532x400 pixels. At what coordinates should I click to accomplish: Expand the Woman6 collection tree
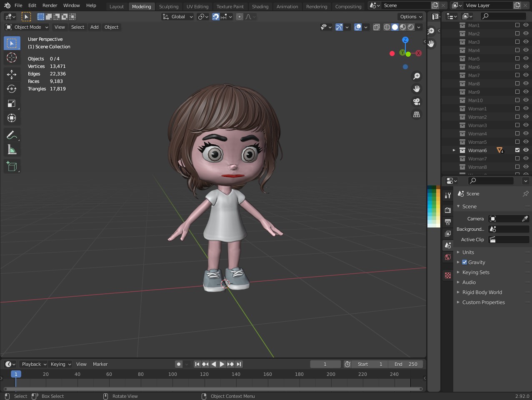(x=454, y=150)
